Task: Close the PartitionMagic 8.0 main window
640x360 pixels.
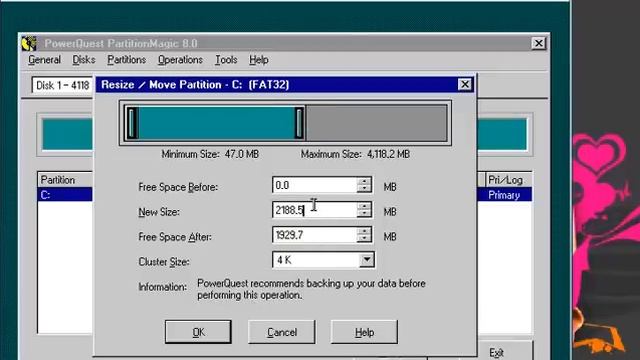Action: pos(538,43)
